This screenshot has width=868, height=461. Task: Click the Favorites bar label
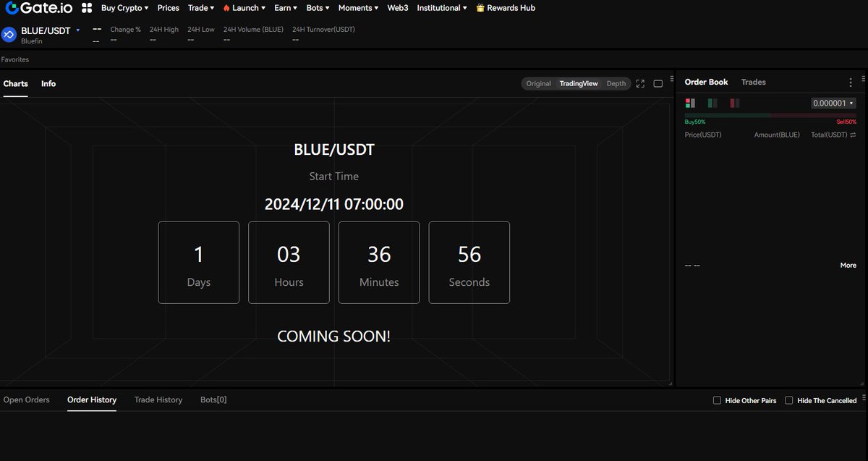tap(15, 59)
